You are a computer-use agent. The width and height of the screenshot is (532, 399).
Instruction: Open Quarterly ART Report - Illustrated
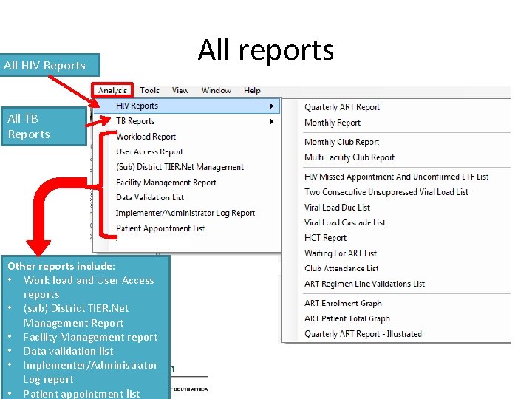[363, 334]
